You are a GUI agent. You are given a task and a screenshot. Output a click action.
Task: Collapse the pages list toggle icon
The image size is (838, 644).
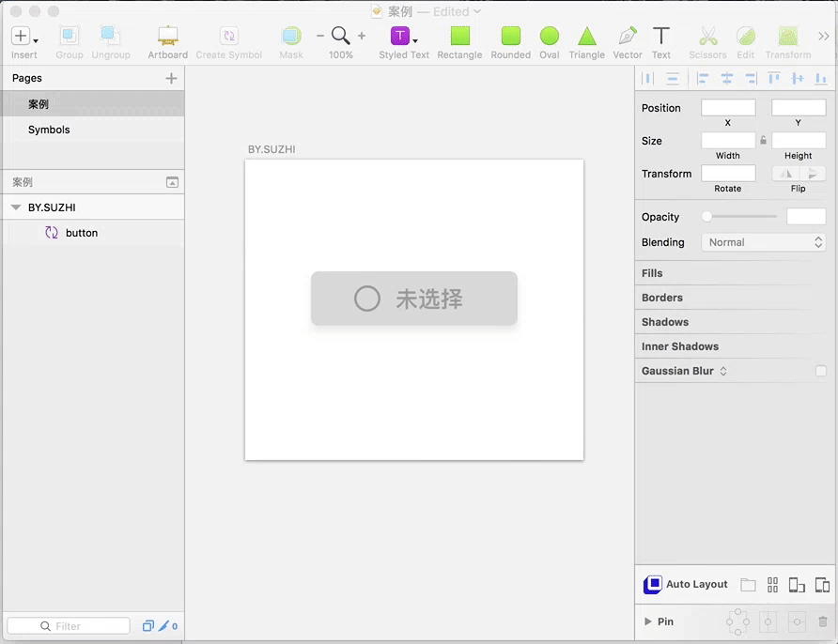coord(172,182)
